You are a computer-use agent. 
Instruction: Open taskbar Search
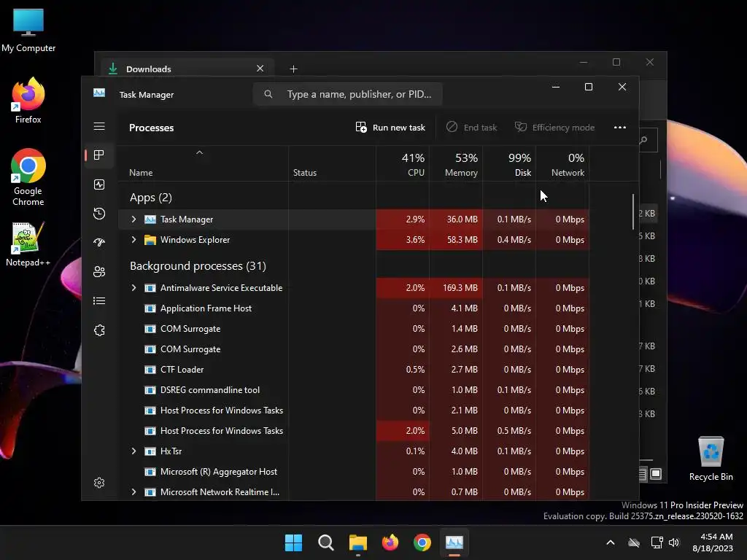(x=326, y=542)
